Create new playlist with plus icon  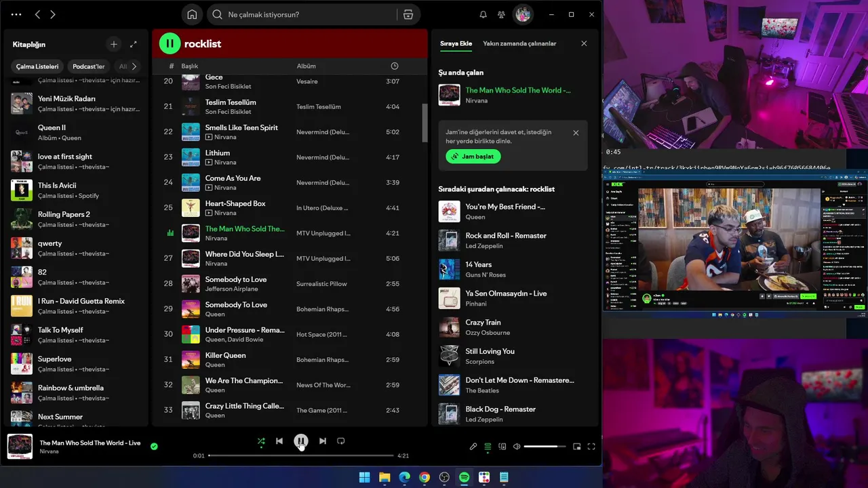[x=113, y=44]
